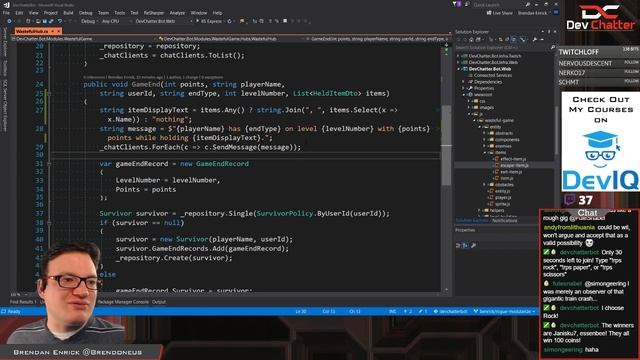
Task: Expand the Dependencies node
Action: 463,82
